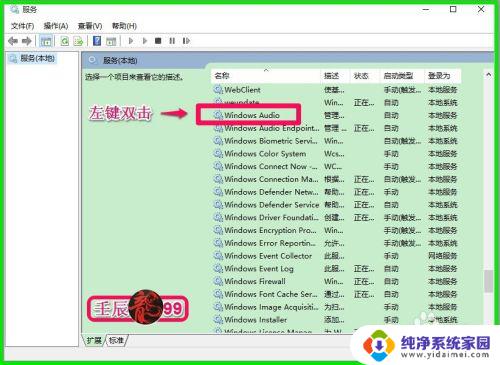This screenshot has height=365, width=500.
Task: Open the Help toolbar icon
Action: click(97, 41)
